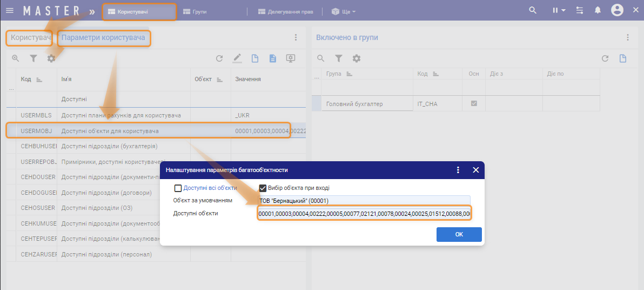Toggle Осн checkbox for Головний бухгалтер

coord(474,103)
